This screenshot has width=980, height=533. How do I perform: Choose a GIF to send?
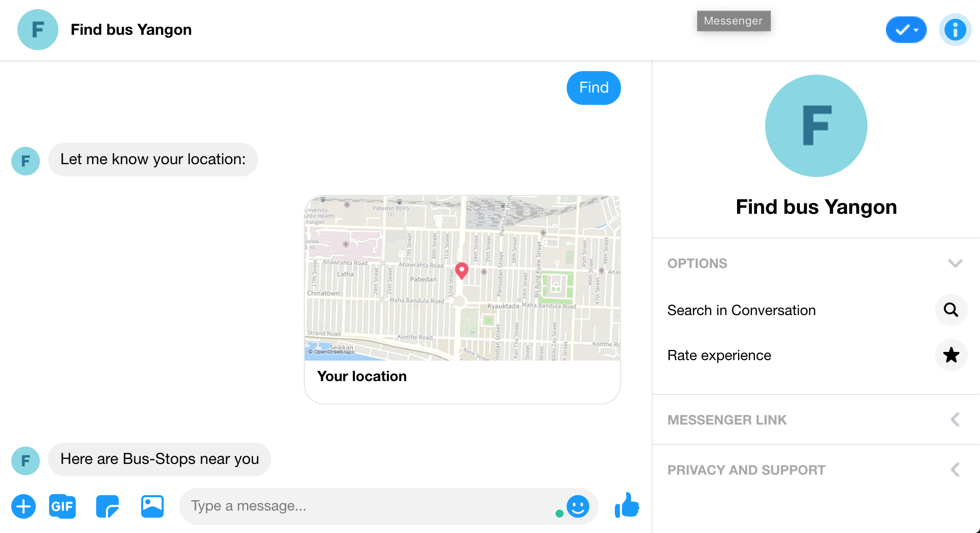(62, 506)
